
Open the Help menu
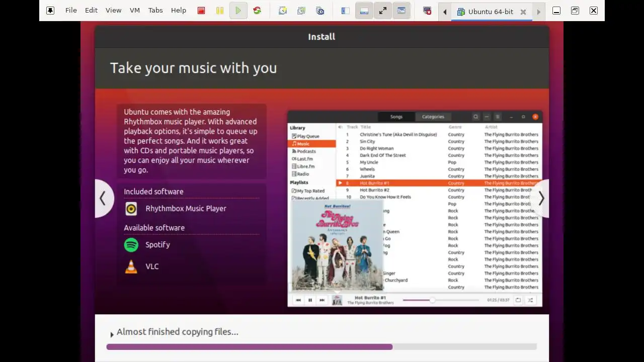coord(179,11)
